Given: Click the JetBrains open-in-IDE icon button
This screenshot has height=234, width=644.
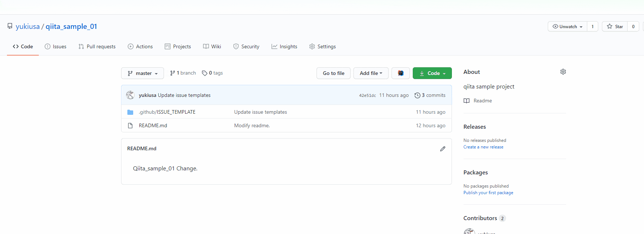Looking at the screenshot, I should pyautogui.click(x=401, y=73).
